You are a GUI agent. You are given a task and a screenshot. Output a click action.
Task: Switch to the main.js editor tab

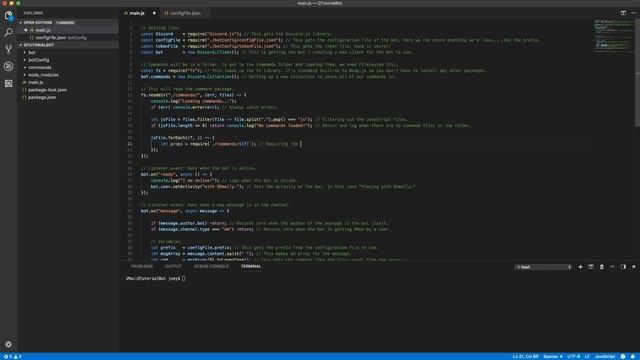click(137, 13)
